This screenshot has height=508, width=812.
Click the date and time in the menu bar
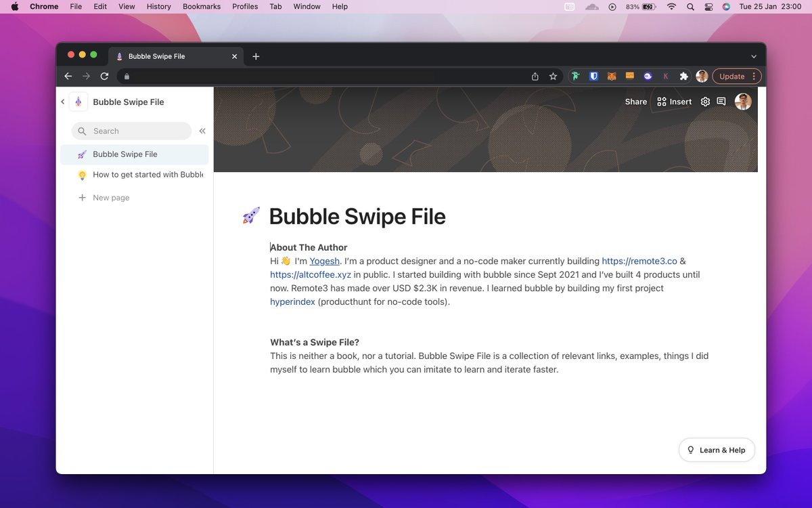770,7
